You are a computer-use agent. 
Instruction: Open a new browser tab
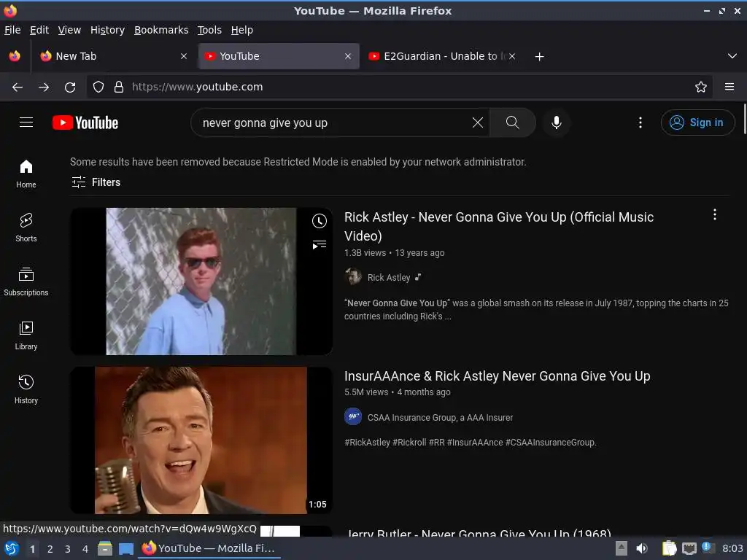point(539,57)
